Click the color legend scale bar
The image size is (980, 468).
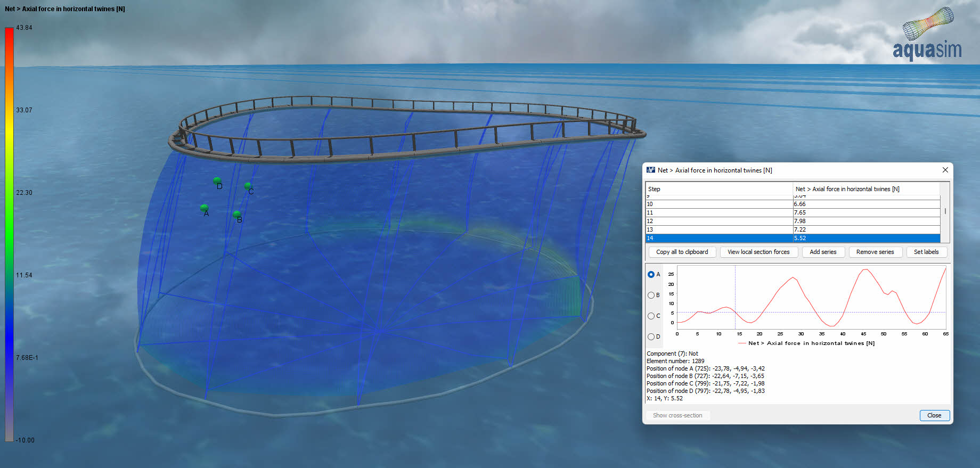9,234
